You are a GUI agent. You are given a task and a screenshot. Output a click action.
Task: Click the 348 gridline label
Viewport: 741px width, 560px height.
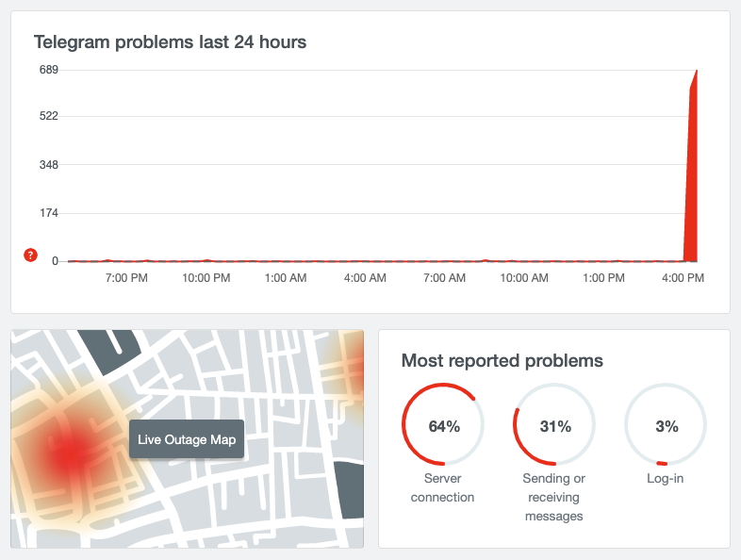49,164
